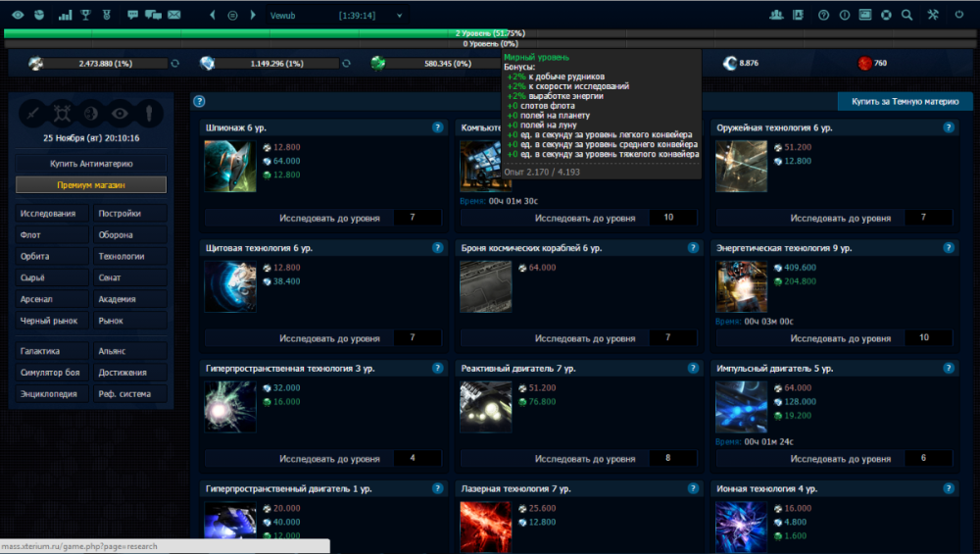Image resolution: width=980 pixels, height=554 pixels.
Task: Open the group of people icon
Action: (776, 15)
